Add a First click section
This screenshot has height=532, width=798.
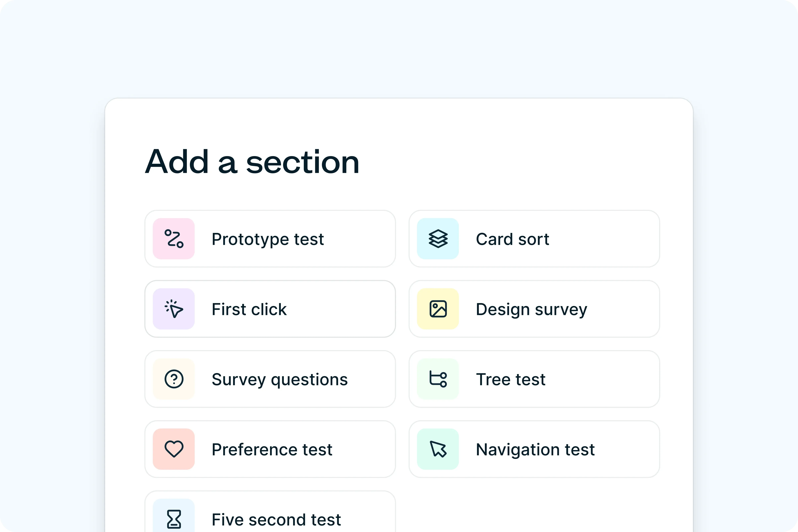[x=270, y=309]
